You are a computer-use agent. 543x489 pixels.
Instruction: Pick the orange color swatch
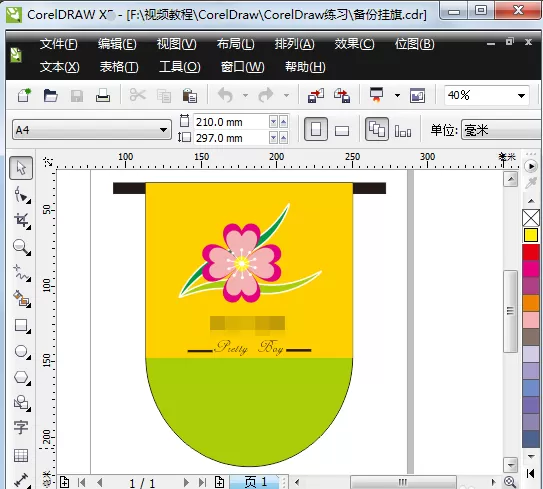click(x=531, y=303)
